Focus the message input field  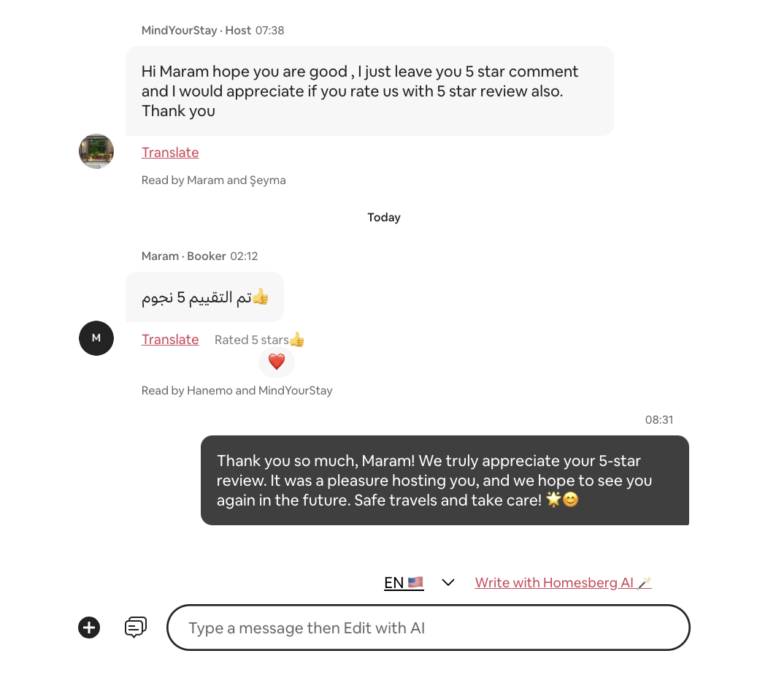tap(429, 627)
